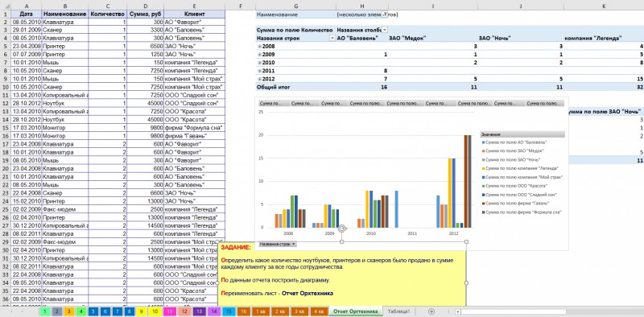Select the Сумма, руб header cell

click(145, 14)
